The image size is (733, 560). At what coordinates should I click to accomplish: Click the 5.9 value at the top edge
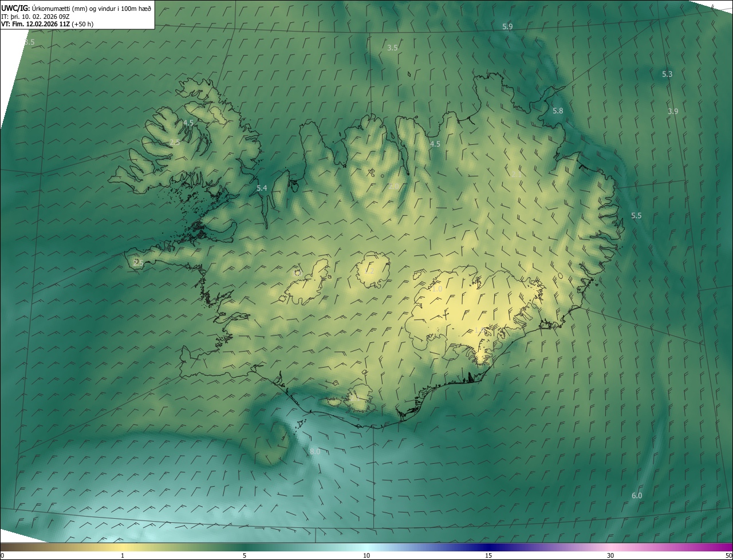click(507, 27)
